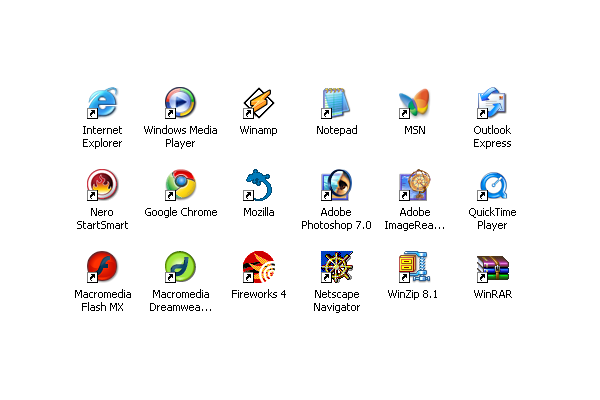Open the Outlook Express icon
The width and height of the screenshot is (600, 400).
pos(492,103)
